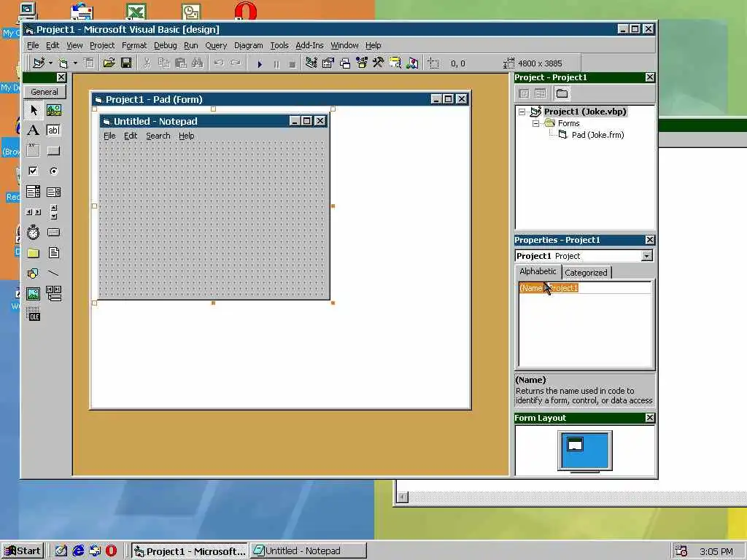The width and height of the screenshot is (747, 560).
Task: Click the form thumbnail in Form Layout
Action: tap(575, 444)
